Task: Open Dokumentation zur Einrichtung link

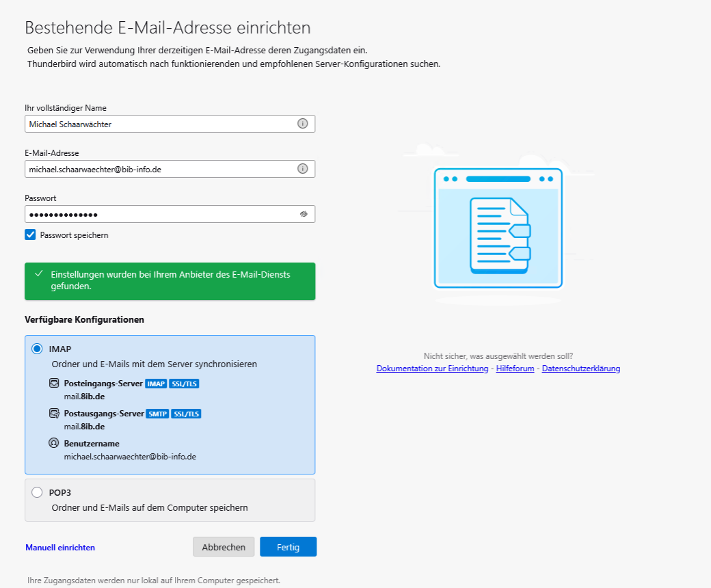Action: [432, 369]
